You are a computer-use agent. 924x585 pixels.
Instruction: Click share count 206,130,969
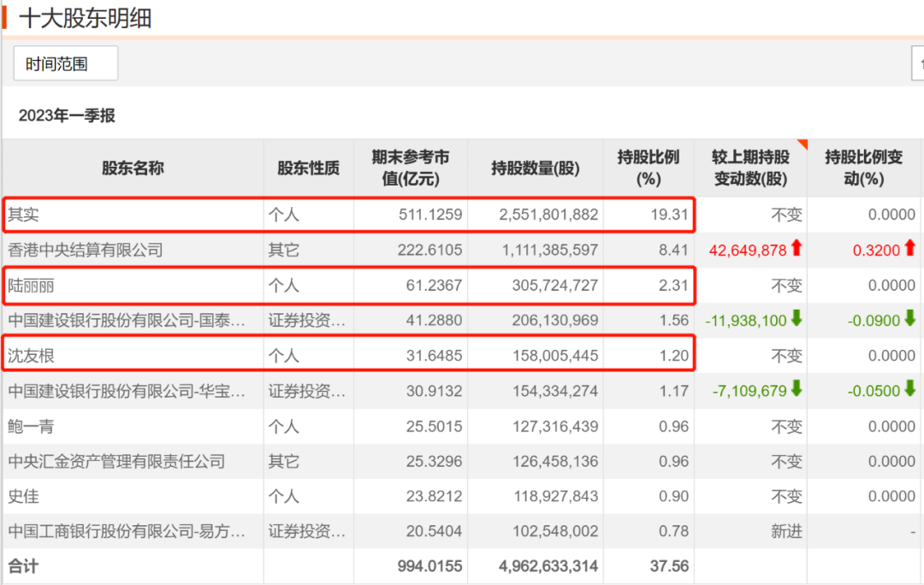coord(555,320)
